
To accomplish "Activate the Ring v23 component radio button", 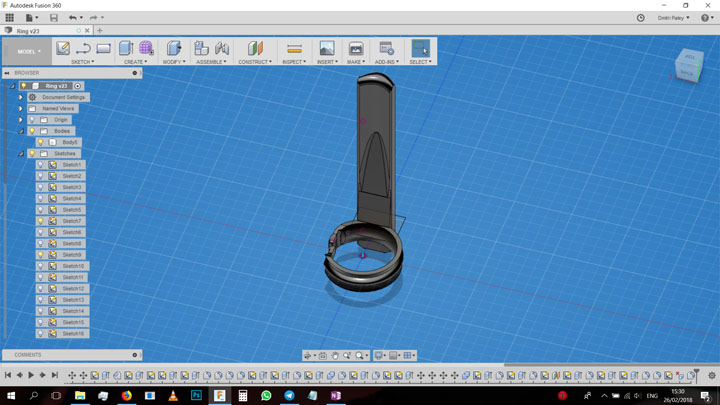I will coord(78,86).
